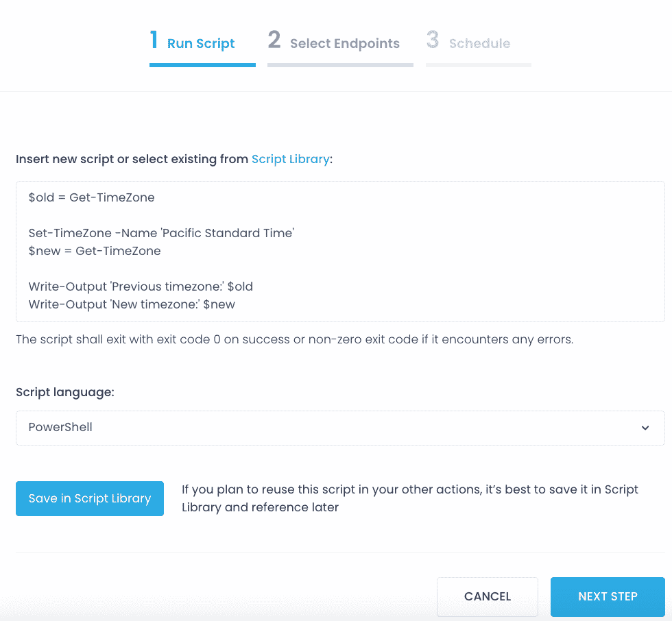Click the step number 3 indicator
The height and width of the screenshot is (621, 672).
[x=432, y=40]
